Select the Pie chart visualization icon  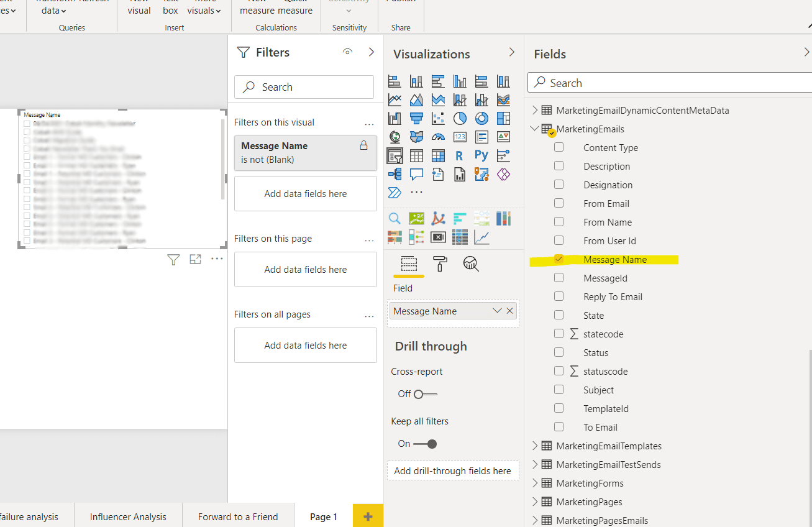point(460,118)
